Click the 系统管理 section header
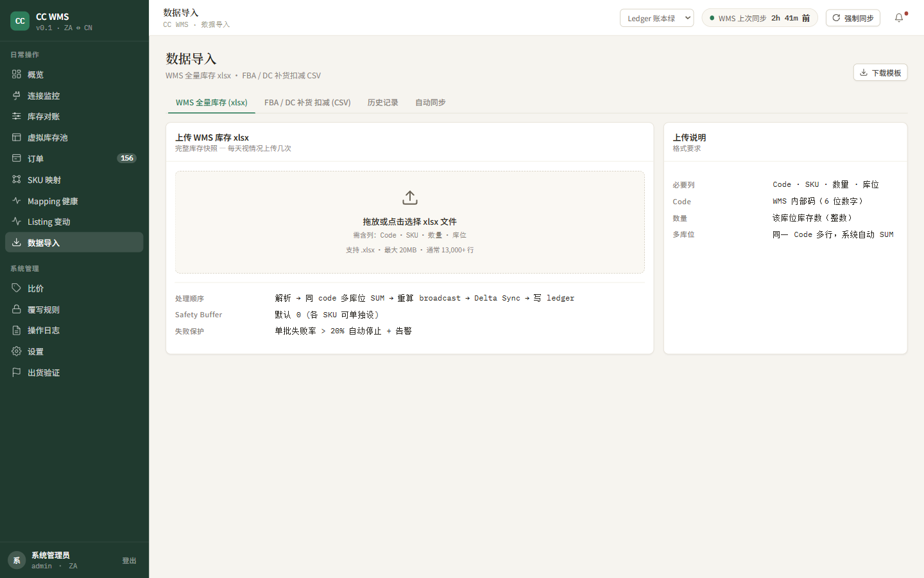924x578 pixels. 24,268
